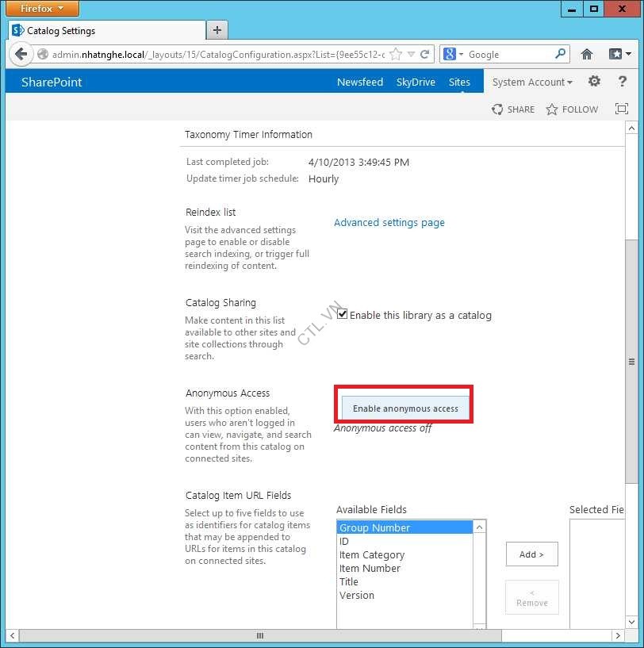This screenshot has width=644, height=648.
Task: Open the Newsfeed navigation link
Action: click(360, 82)
